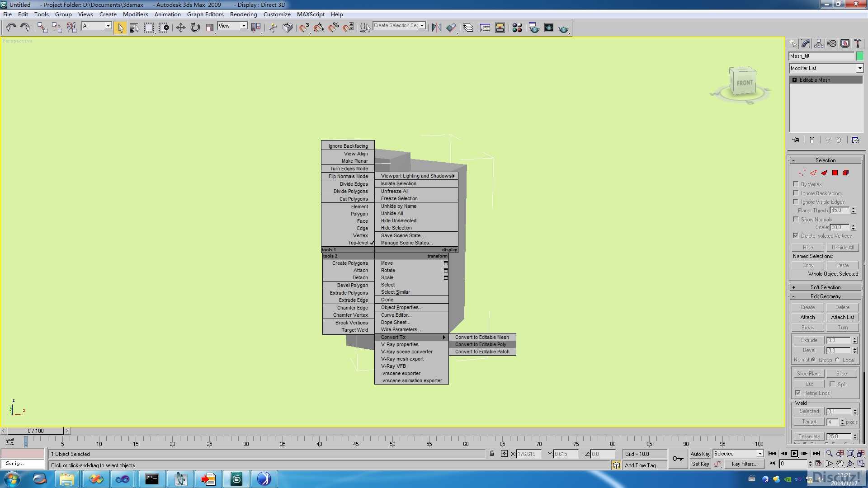
Task: Click the Set Key button
Action: click(x=700, y=464)
